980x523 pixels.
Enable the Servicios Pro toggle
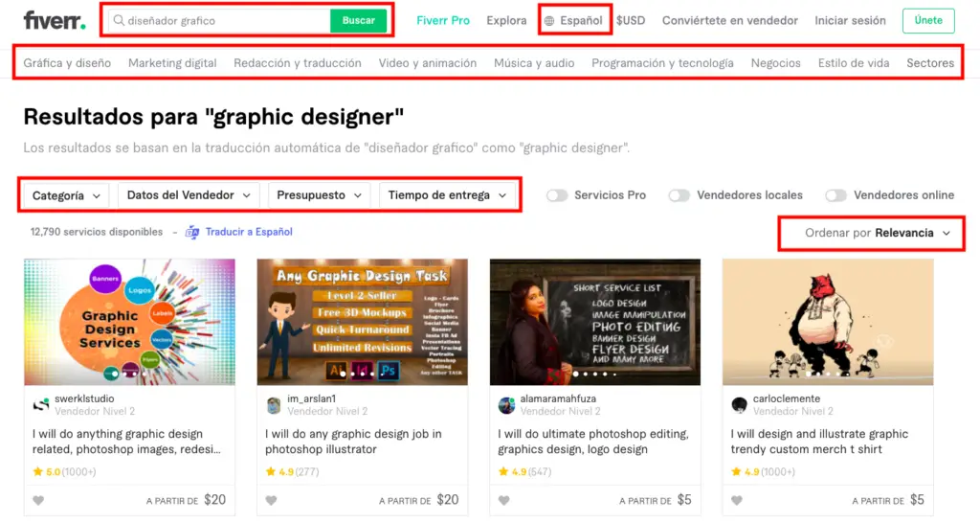[557, 195]
